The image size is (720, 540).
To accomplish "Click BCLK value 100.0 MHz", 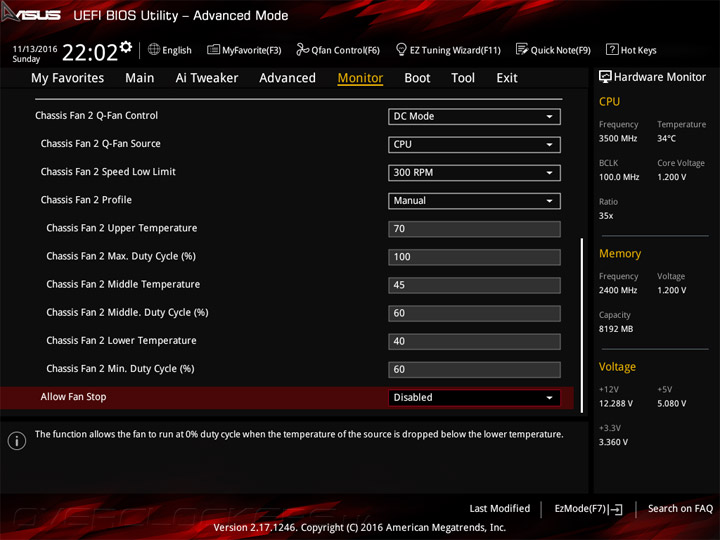I will point(619,177).
